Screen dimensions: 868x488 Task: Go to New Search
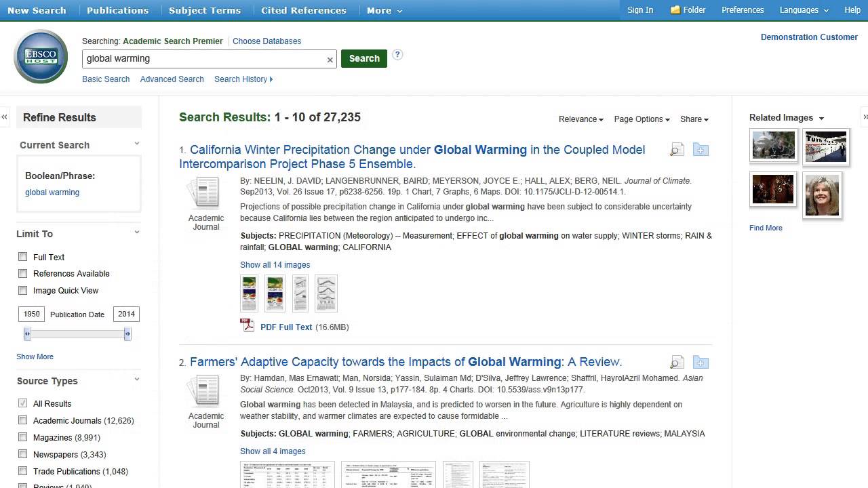37,10
